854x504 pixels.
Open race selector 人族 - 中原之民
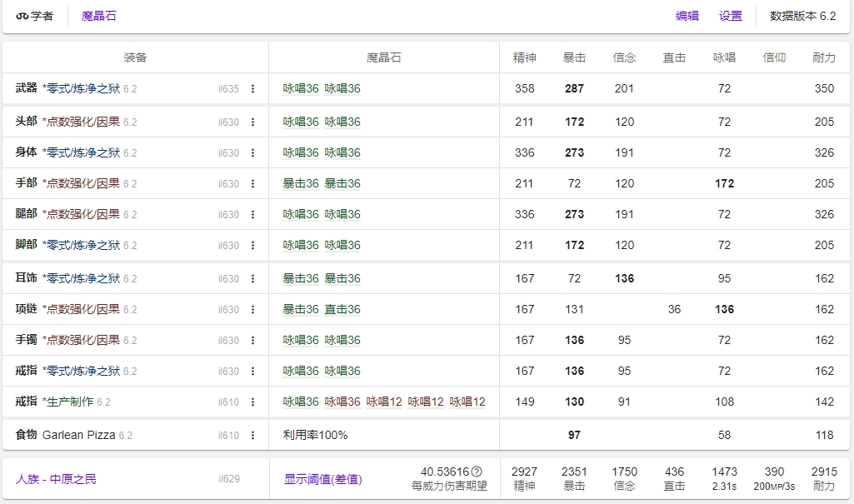tap(56, 479)
